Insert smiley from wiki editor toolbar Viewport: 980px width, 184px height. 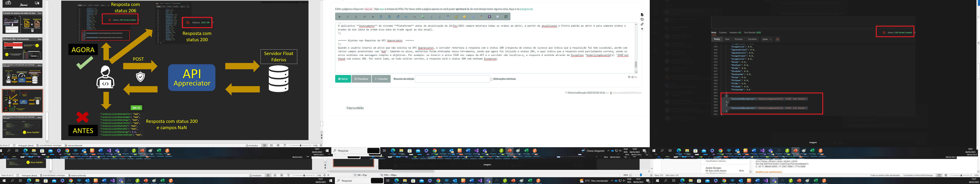coord(464,17)
